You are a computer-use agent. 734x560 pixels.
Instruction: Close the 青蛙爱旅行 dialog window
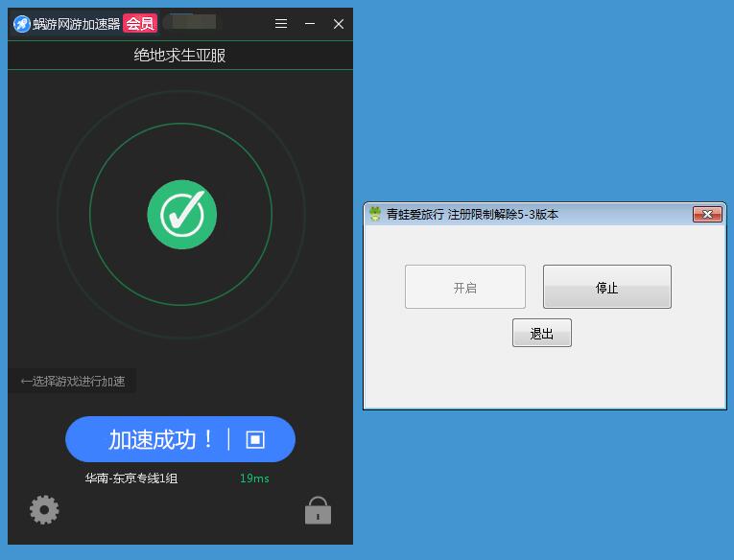(707, 214)
